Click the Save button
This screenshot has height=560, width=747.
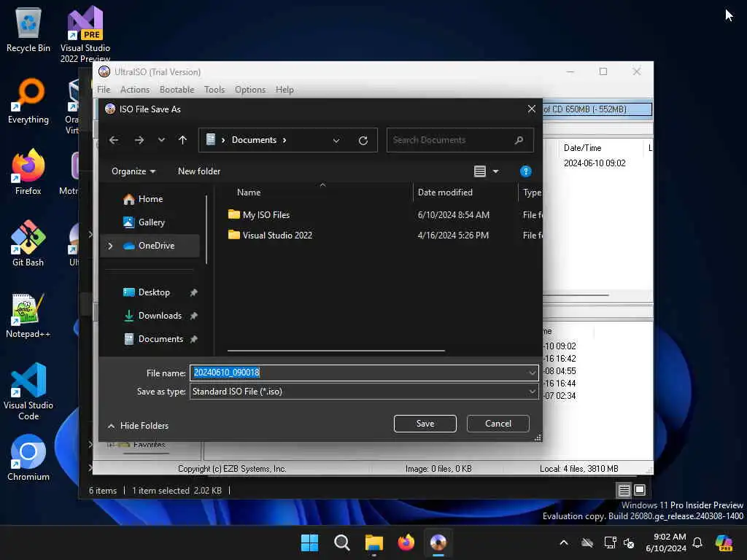click(x=425, y=424)
